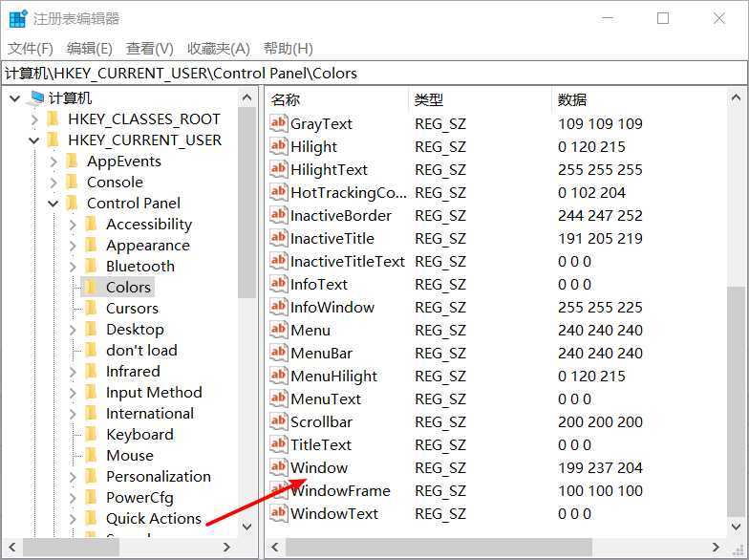This screenshot has height=560, width=749.
Task: Select the WindowText string value icon
Action: click(x=279, y=513)
